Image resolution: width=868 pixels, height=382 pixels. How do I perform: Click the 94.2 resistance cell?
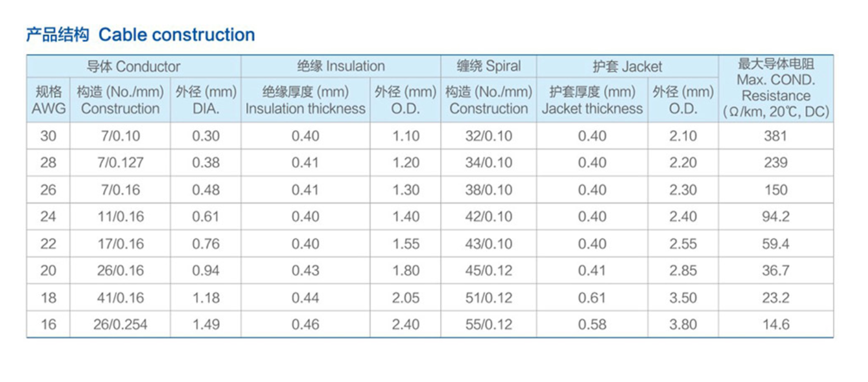click(x=775, y=217)
